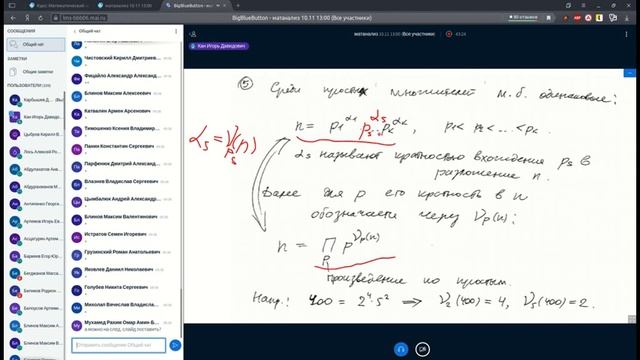This screenshot has width=640, height=360.
Task: Click chat message from Цымбалюк Андрей
Action: click(122, 201)
